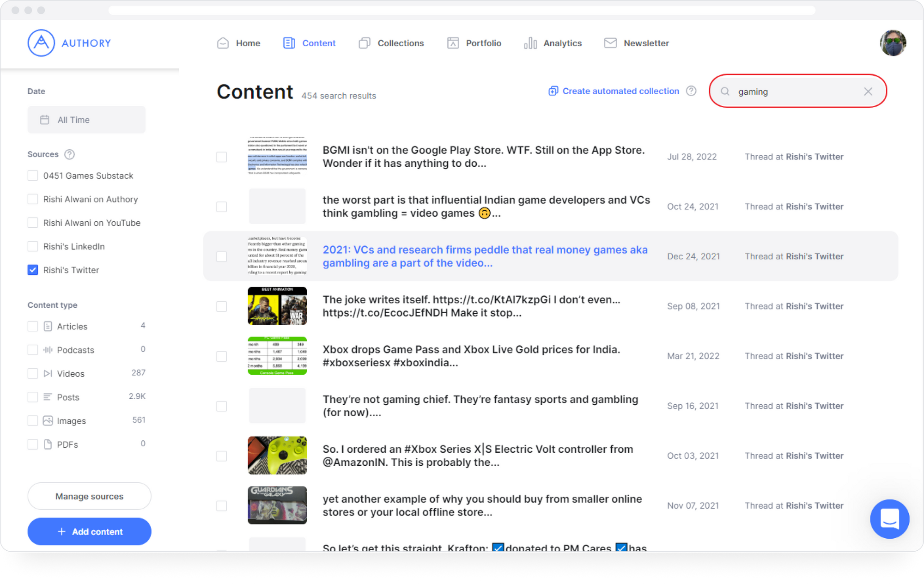Screen dimensions: 924x584
Task: Check 0451 Games Substack source
Action: click(33, 176)
